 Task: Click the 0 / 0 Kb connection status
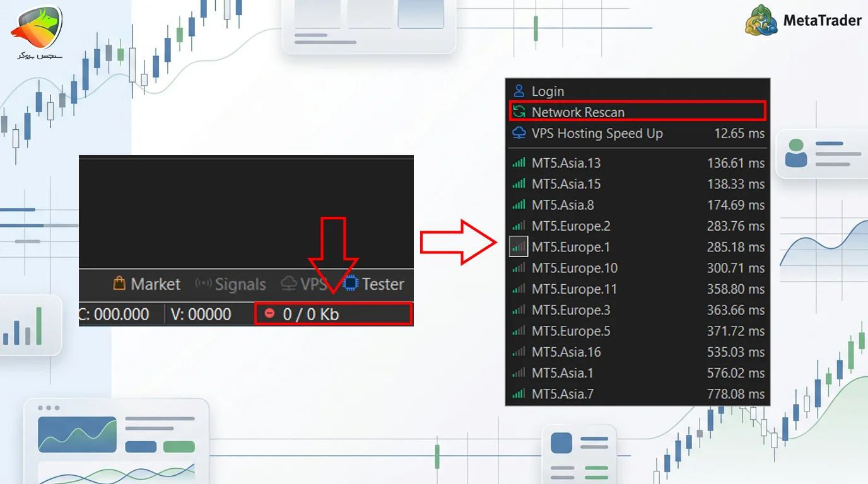[x=334, y=313]
